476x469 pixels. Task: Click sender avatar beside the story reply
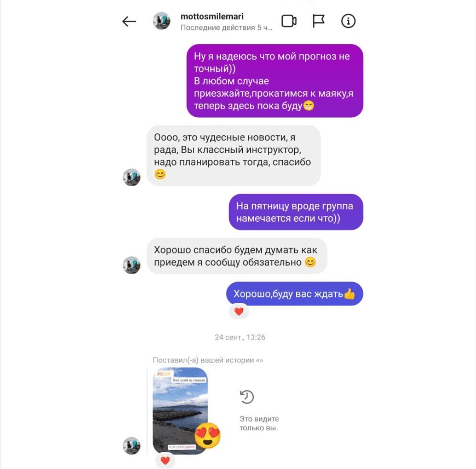(x=132, y=446)
